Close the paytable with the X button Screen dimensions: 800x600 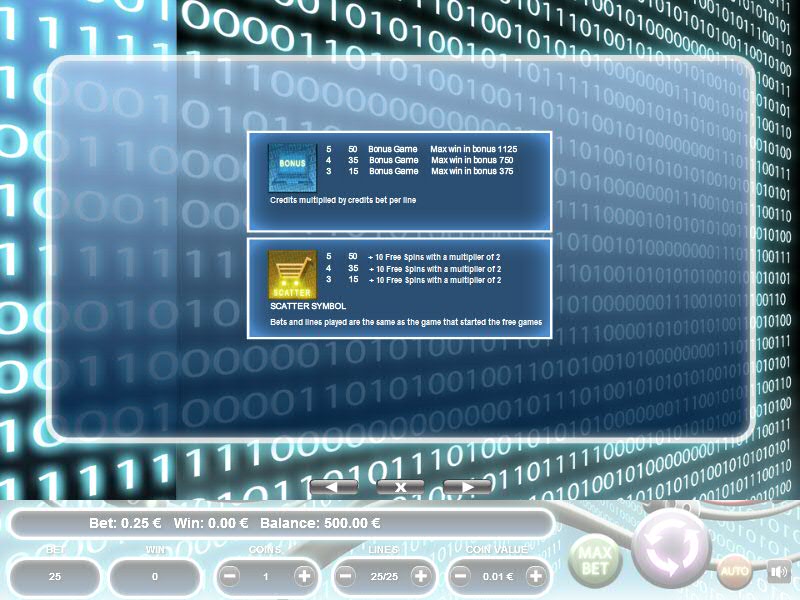coord(400,486)
